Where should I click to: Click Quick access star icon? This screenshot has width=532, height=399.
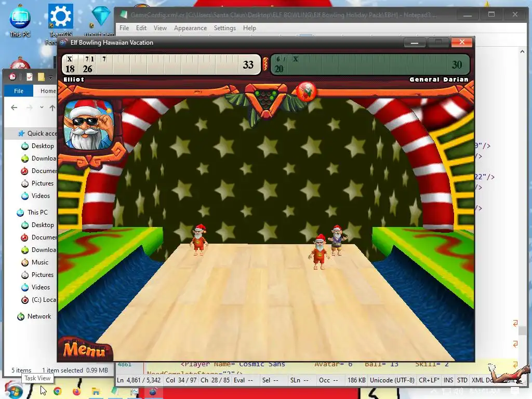click(x=21, y=134)
